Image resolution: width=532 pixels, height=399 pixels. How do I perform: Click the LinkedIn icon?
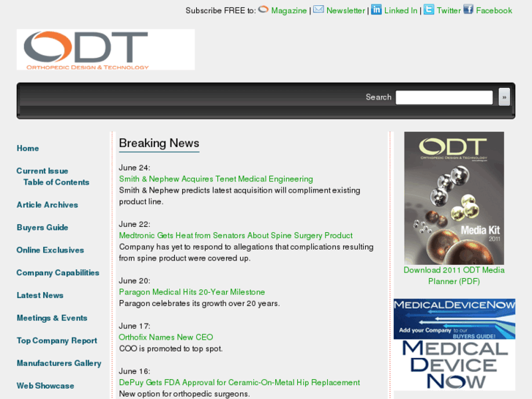(x=376, y=10)
